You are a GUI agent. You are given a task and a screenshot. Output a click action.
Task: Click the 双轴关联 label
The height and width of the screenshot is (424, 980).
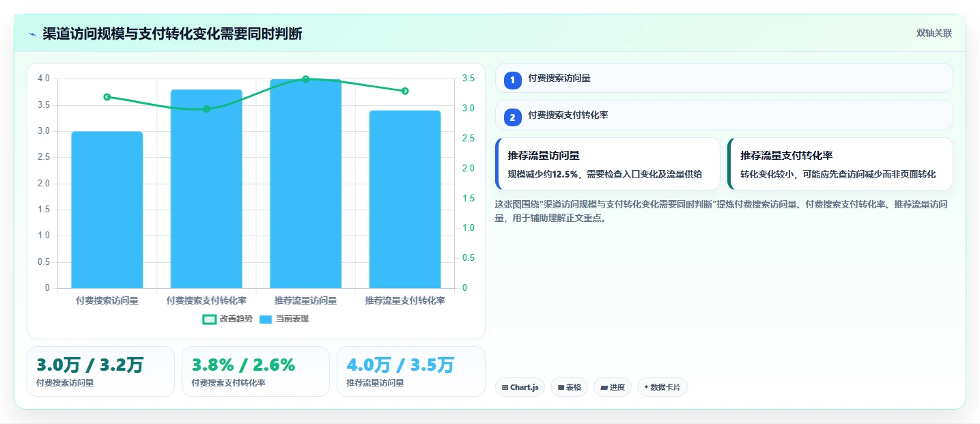pyautogui.click(x=934, y=33)
